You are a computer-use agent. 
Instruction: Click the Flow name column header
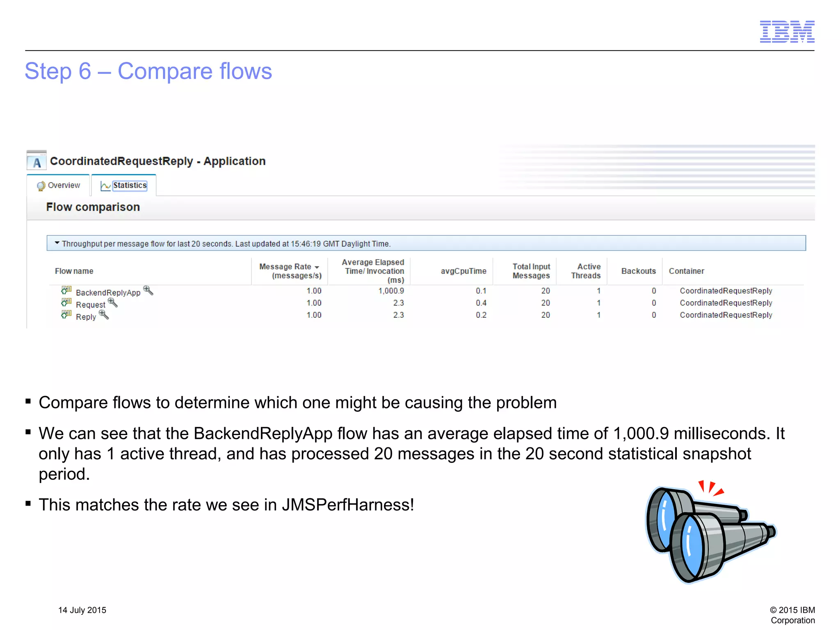click(74, 271)
